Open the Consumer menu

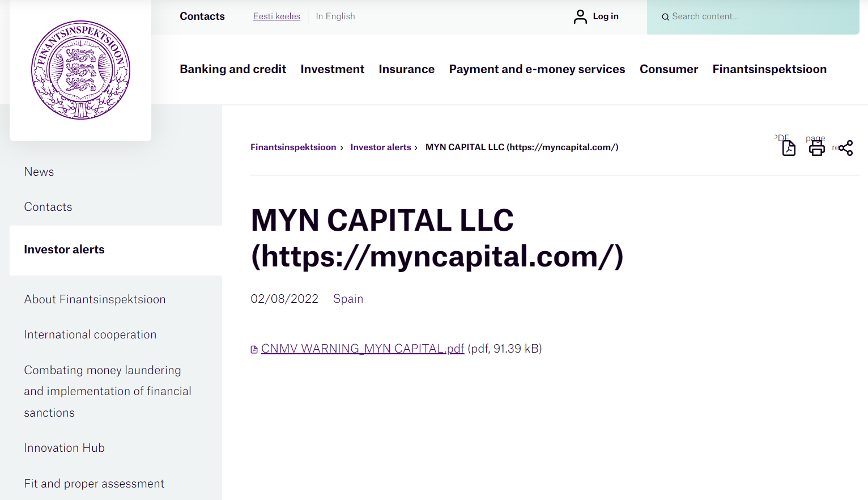click(x=669, y=69)
